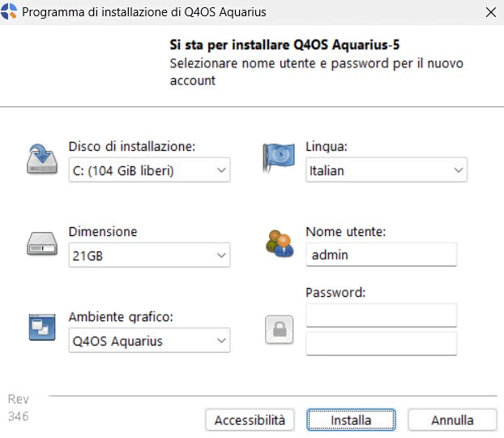Click the 'Nome utente:' label
Image resolution: width=504 pixels, height=438 pixels.
[345, 232]
